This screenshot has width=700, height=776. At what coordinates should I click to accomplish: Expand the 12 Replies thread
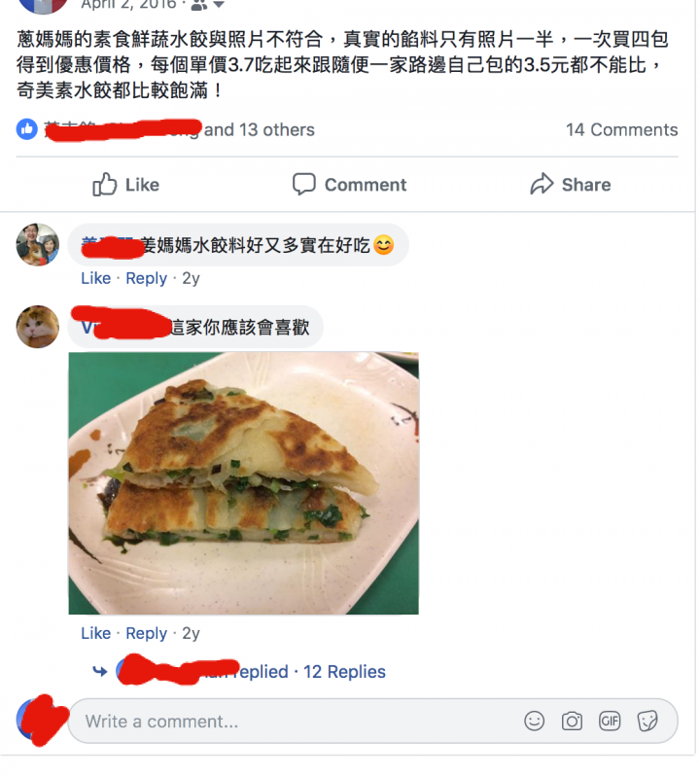[344, 672]
